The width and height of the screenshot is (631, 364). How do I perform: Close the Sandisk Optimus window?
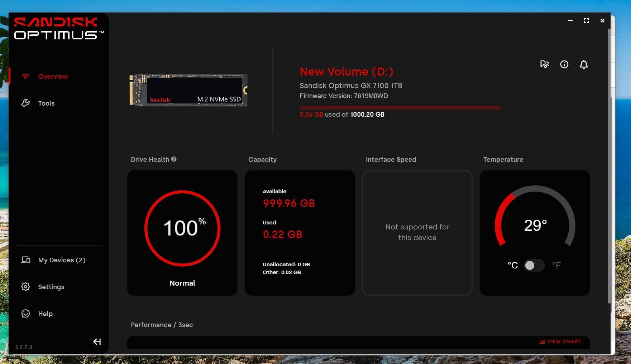602,20
